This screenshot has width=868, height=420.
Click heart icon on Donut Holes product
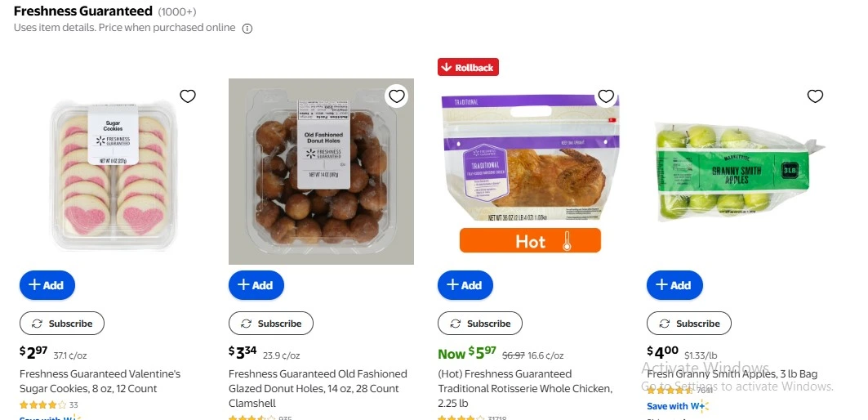[x=397, y=96]
